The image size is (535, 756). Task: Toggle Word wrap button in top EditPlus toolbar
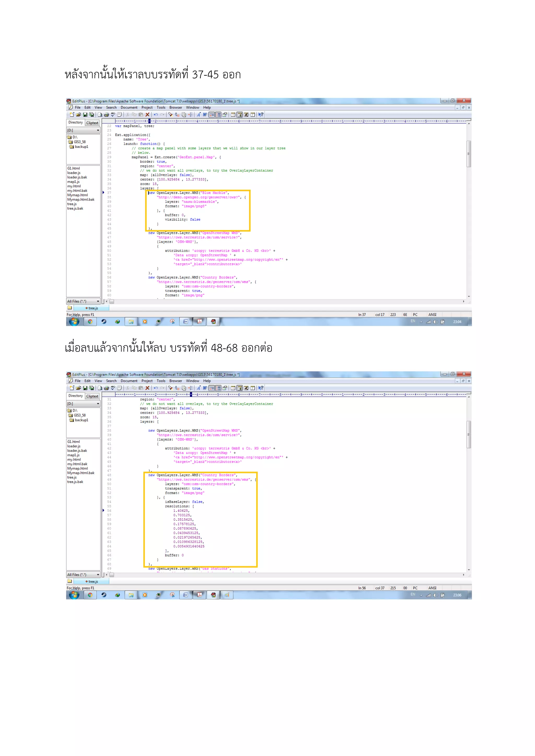[212, 115]
